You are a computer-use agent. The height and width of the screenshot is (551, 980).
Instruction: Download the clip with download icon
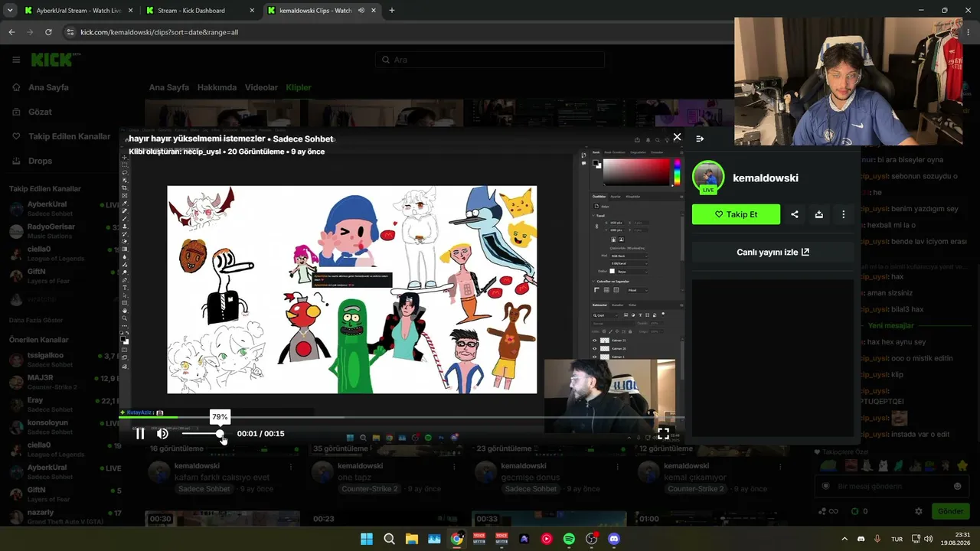(x=819, y=214)
